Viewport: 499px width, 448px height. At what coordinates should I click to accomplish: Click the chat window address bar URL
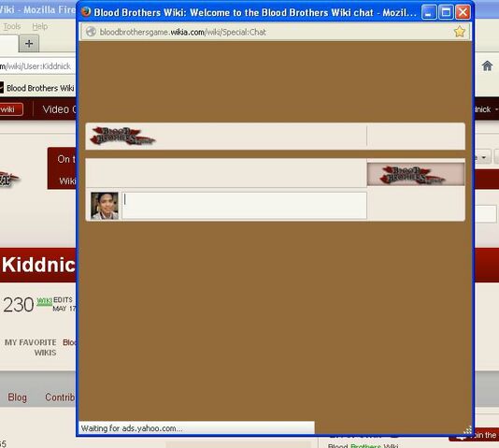(182, 32)
